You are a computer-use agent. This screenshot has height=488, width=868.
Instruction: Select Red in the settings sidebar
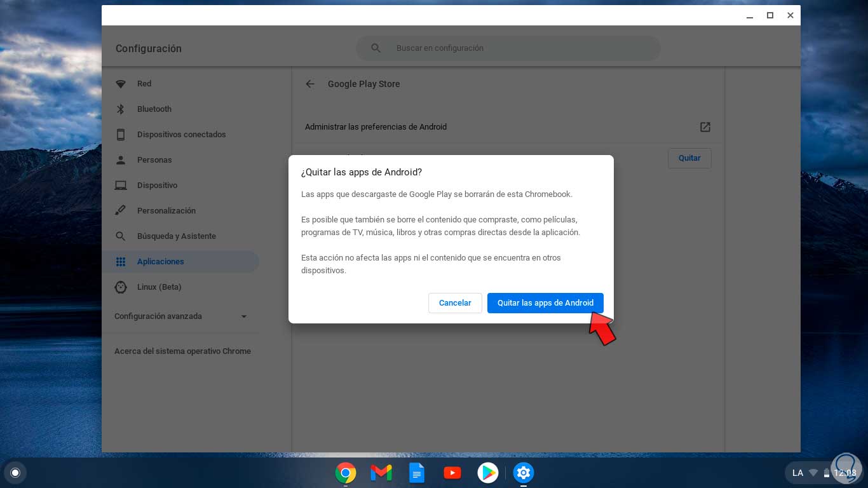click(x=180, y=84)
